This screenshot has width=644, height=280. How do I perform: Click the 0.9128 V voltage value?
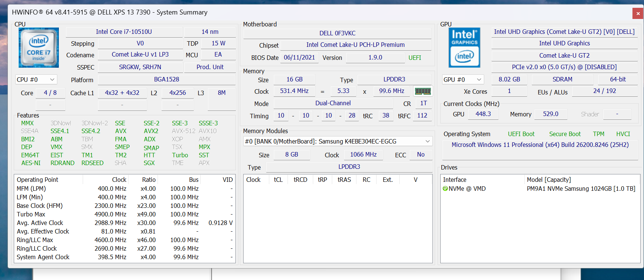(221, 223)
